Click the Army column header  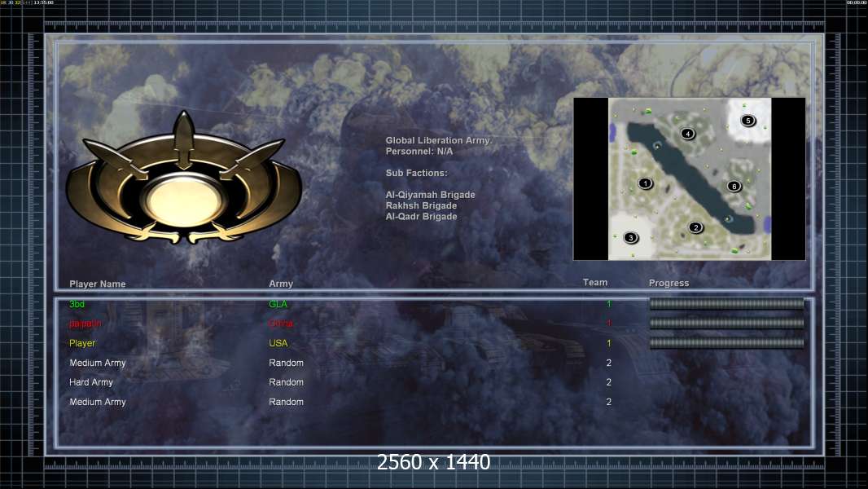click(x=281, y=284)
